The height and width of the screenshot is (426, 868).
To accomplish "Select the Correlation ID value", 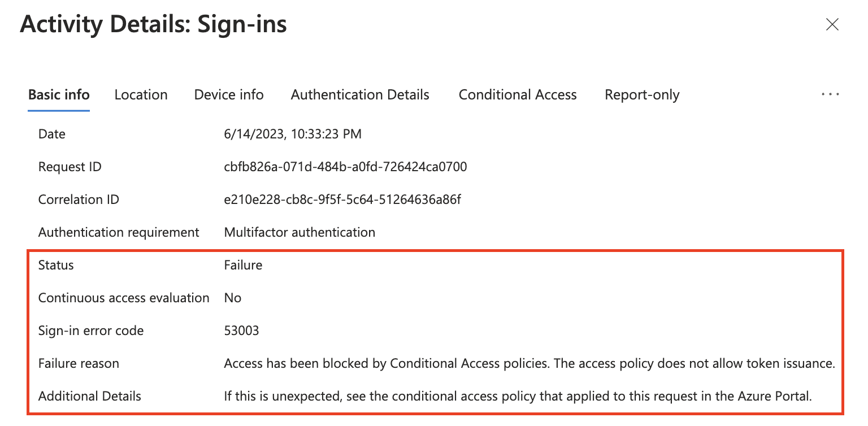I will click(344, 199).
